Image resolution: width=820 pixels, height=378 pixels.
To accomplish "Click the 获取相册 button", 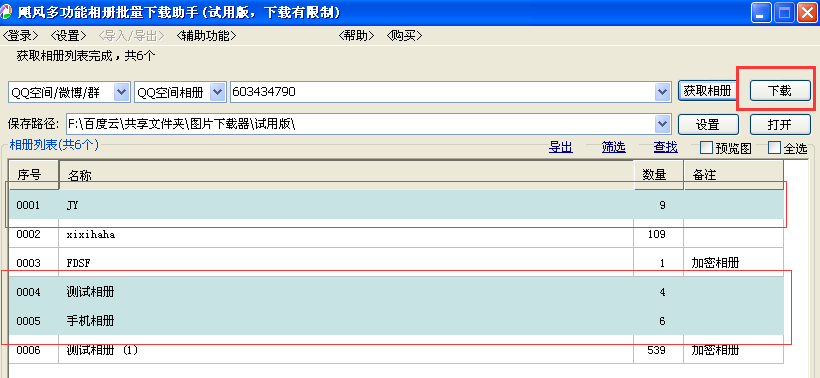I will point(708,90).
